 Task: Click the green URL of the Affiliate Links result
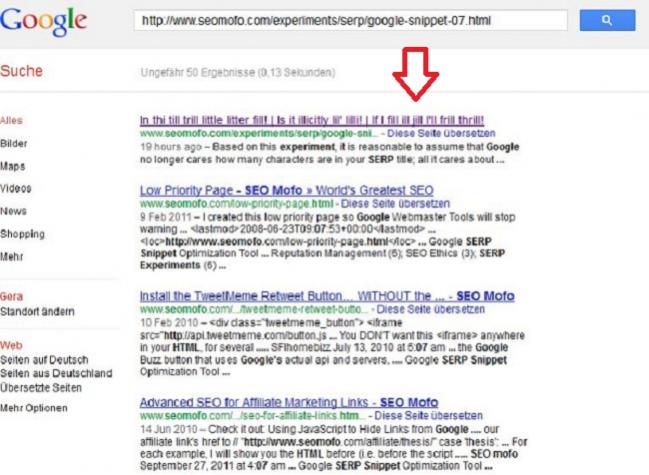click(253, 415)
